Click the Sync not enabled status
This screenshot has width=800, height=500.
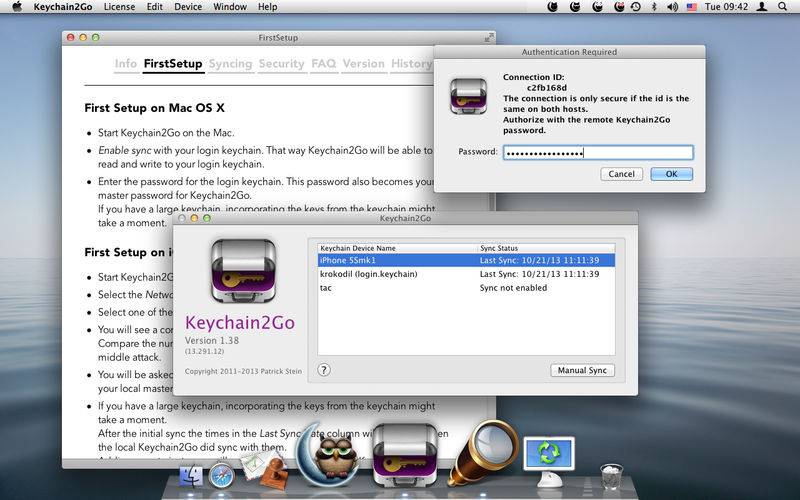(x=513, y=288)
